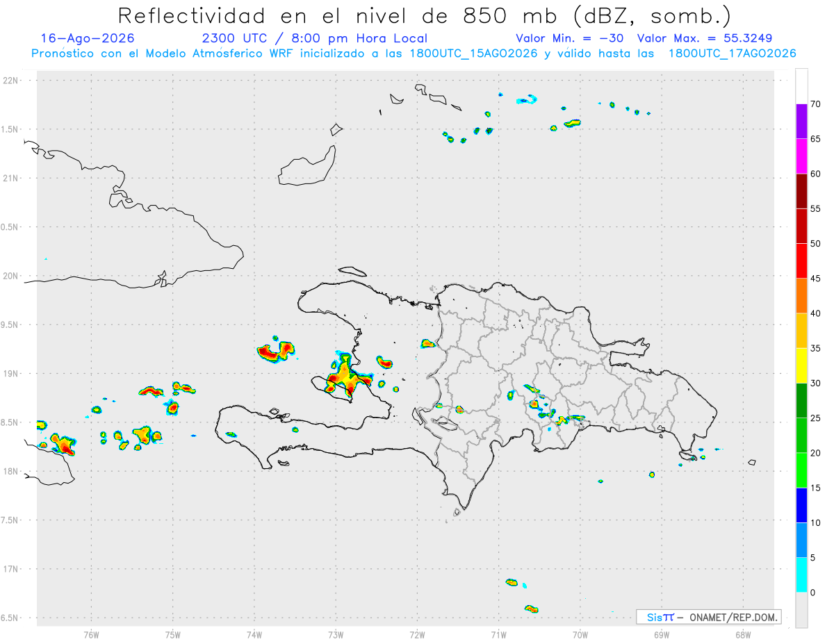Click the date label '16-Ago-2026'
This screenshot has width=834, height=644.
tap(88, 38)
